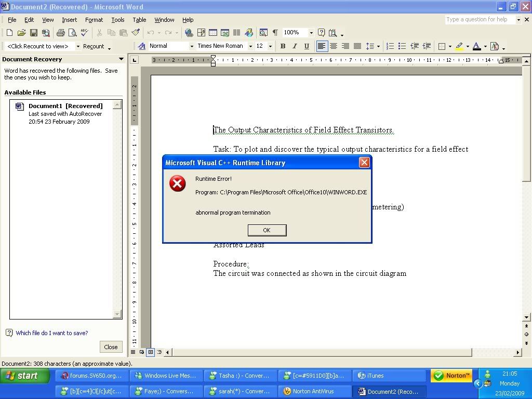Click the Numbering list icon
Viewport: 532px width, 399px height.
(390, 46)
